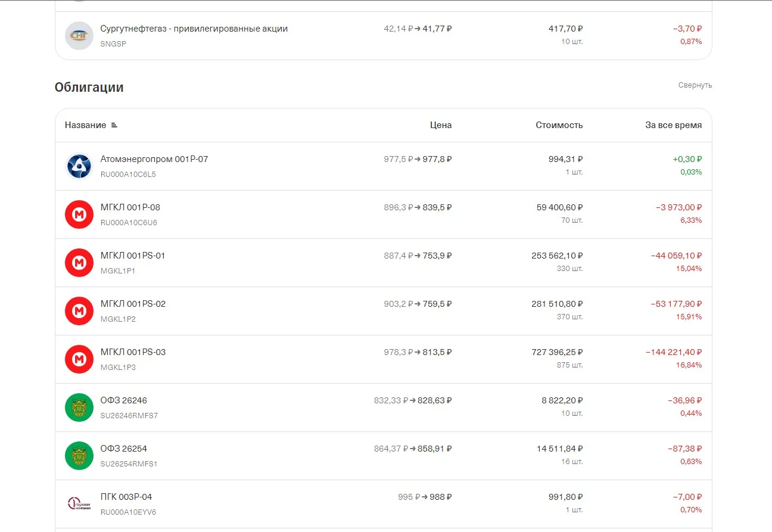
Task: Open the МГКЛ 001PS-01 bond name
Action: [x=133, y=256]
